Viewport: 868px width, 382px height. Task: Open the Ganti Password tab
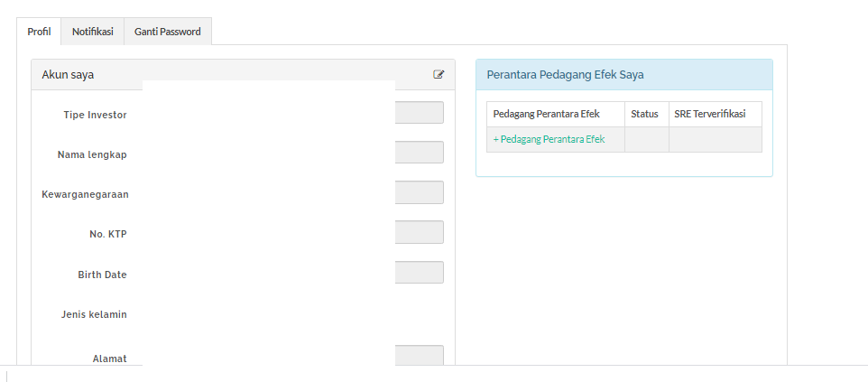pyautogui.click(x=167, y=32)
